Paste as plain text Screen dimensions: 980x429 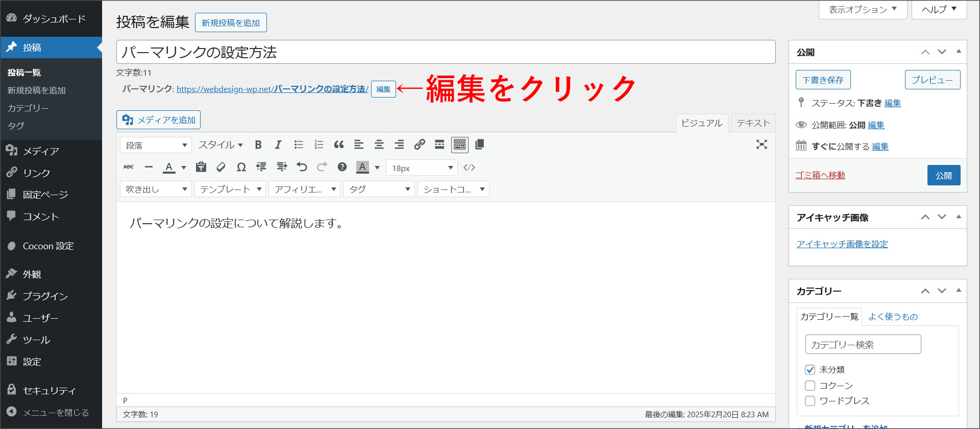point(201,167)
